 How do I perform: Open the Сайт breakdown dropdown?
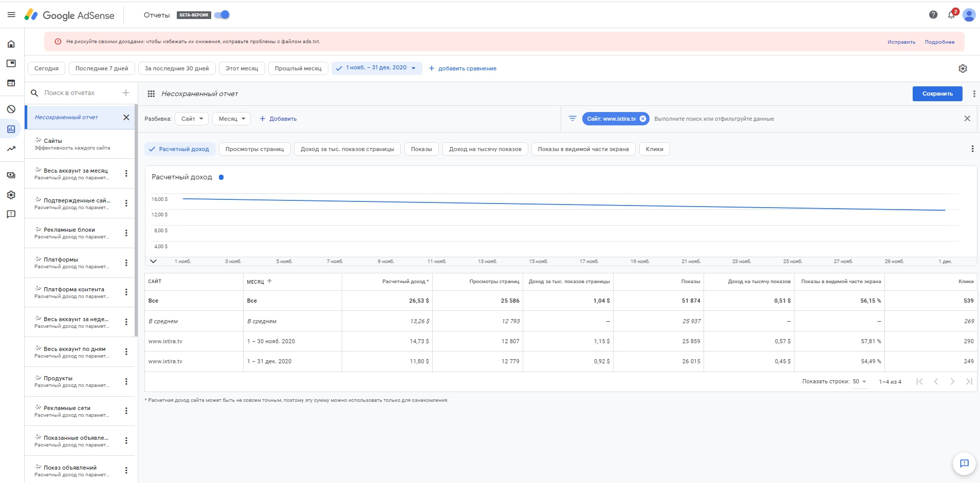pos(192,119)
